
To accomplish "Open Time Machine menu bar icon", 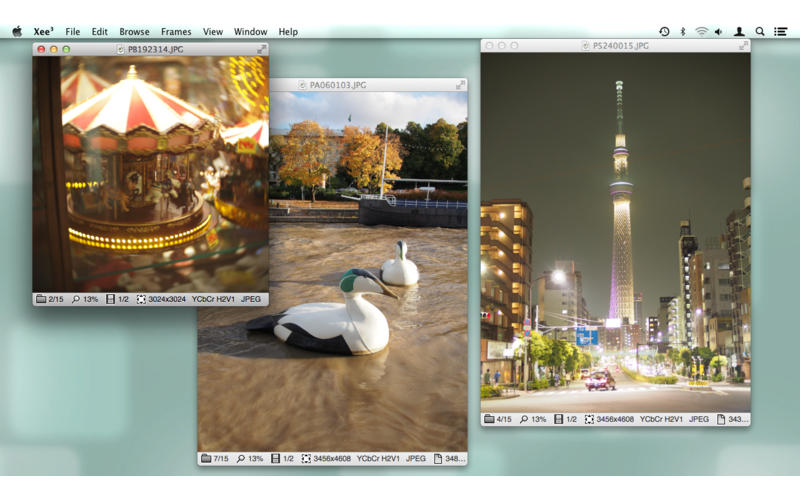I will [x=665, y=32].
